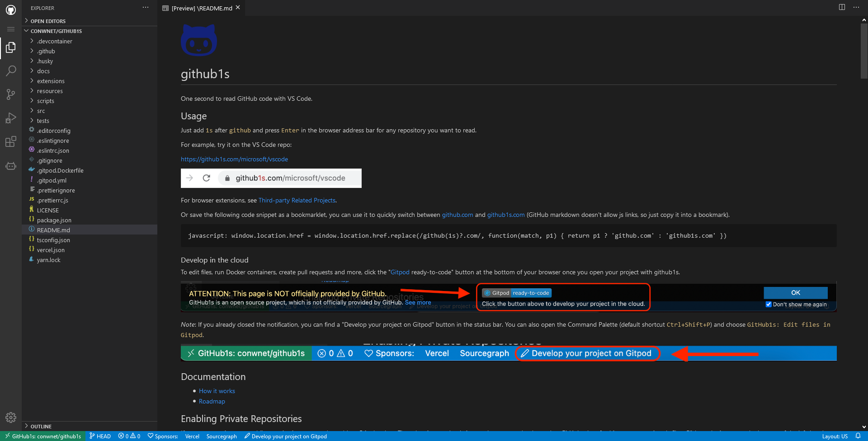The width and height of the screenshot is (868, 441).
Task: Open the Run and Debug view icon
Action: point(11,118)
